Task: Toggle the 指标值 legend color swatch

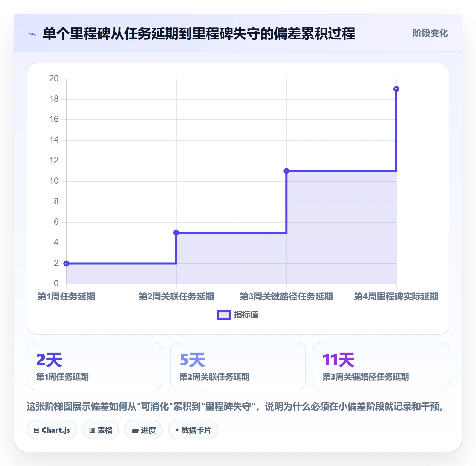Action: click(x=224, y=315)
